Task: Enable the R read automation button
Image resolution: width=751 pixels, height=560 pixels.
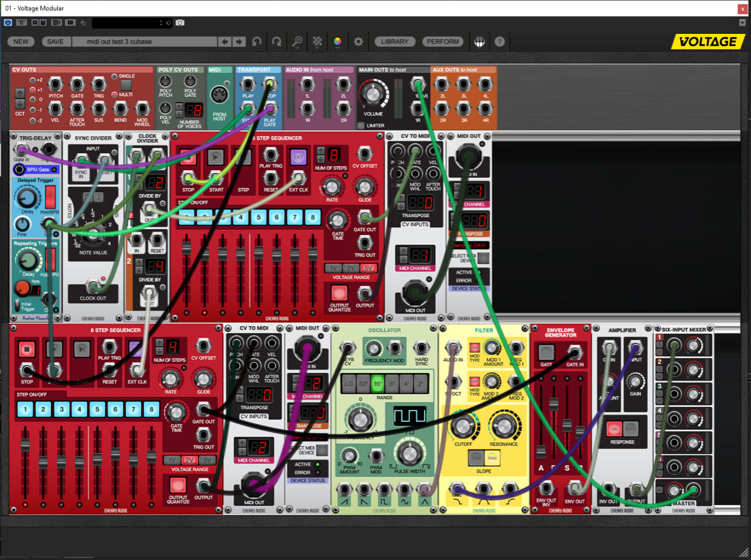Action: coord(35,23)
